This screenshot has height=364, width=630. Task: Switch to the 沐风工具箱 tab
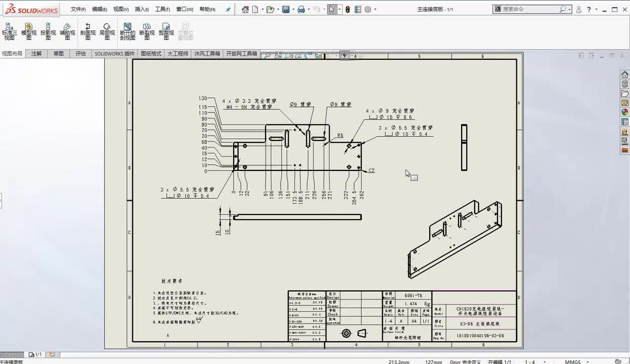(207, 54)
